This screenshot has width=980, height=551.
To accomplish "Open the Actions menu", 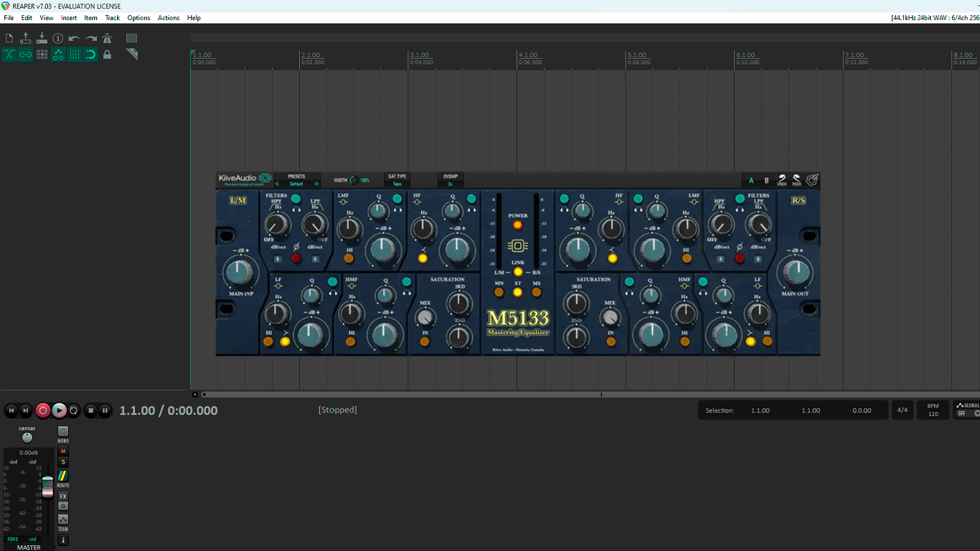I will pos(169,18).
